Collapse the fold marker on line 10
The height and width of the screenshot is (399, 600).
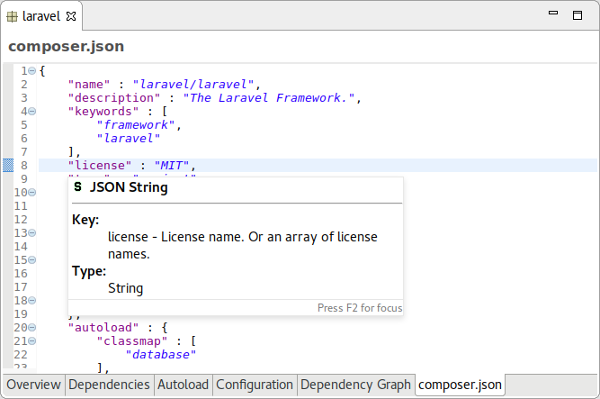click(32, 192)
